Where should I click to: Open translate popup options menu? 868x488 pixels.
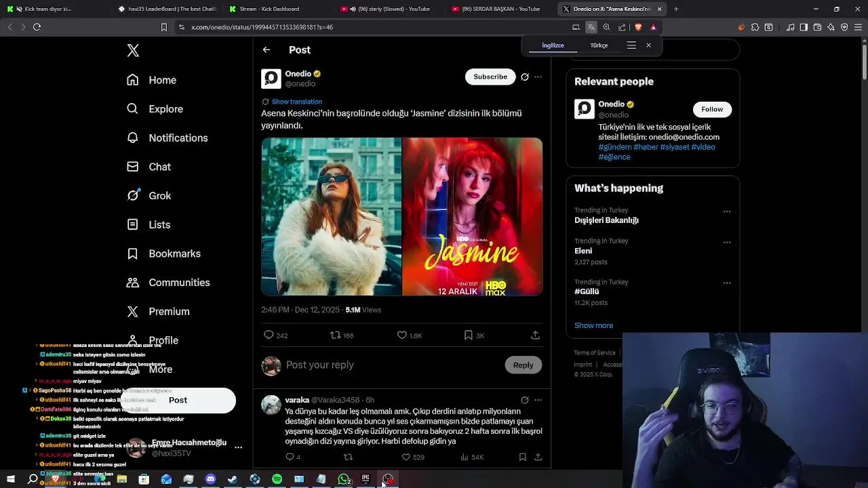(631, 45)
